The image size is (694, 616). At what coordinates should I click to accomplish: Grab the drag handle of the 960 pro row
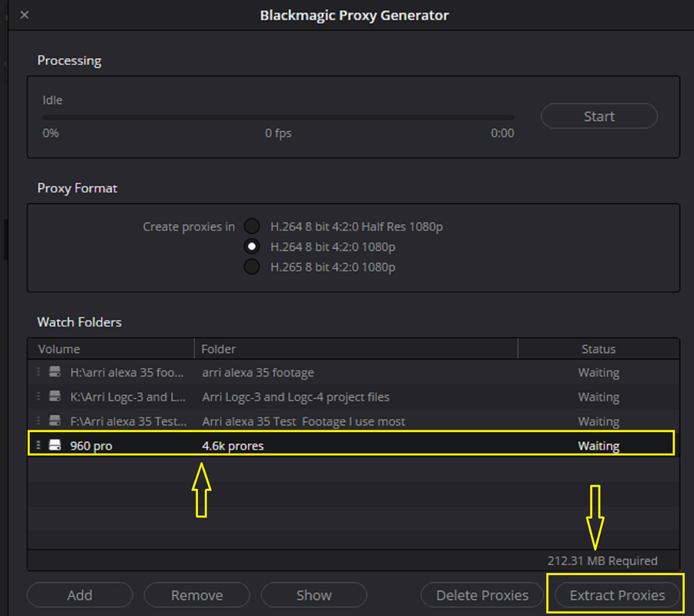tap(39, 445)
